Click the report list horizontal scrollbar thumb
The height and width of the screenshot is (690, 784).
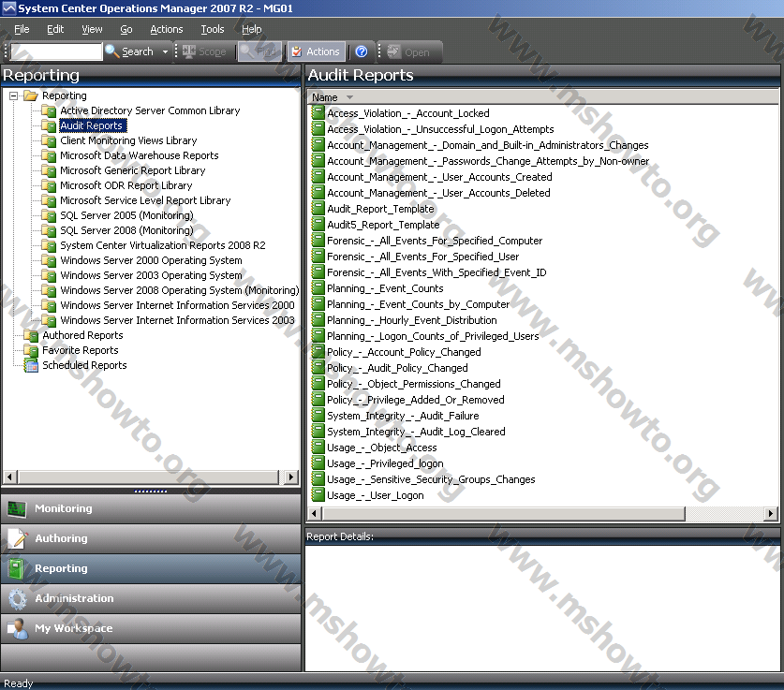504,513
